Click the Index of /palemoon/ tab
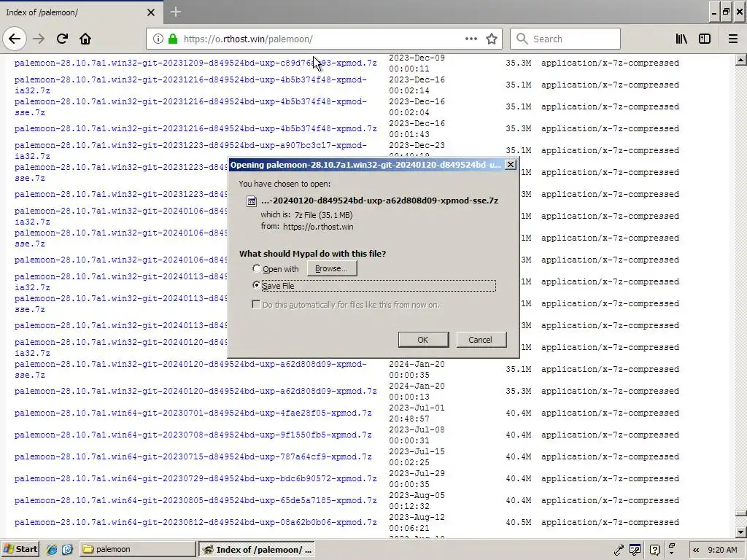The height and width of the screenshot is (560, 747). pyautogui.click(x=81, y=12)
